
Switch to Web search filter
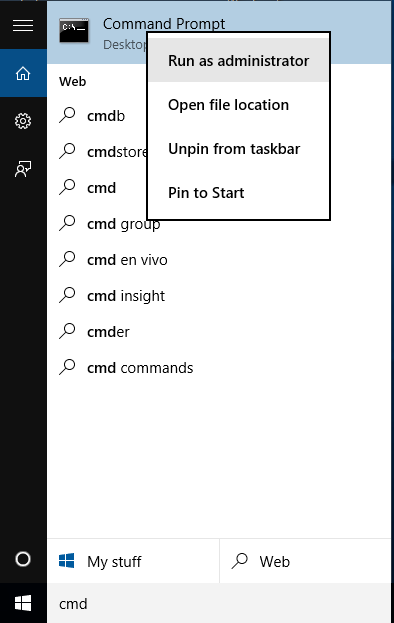[305, 561]
